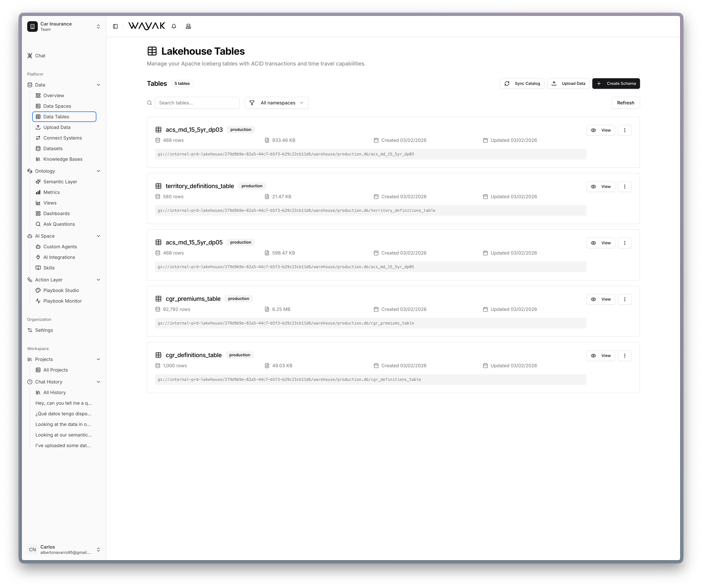
Task: Click the Create Schema button
Action: pos(616,84)
